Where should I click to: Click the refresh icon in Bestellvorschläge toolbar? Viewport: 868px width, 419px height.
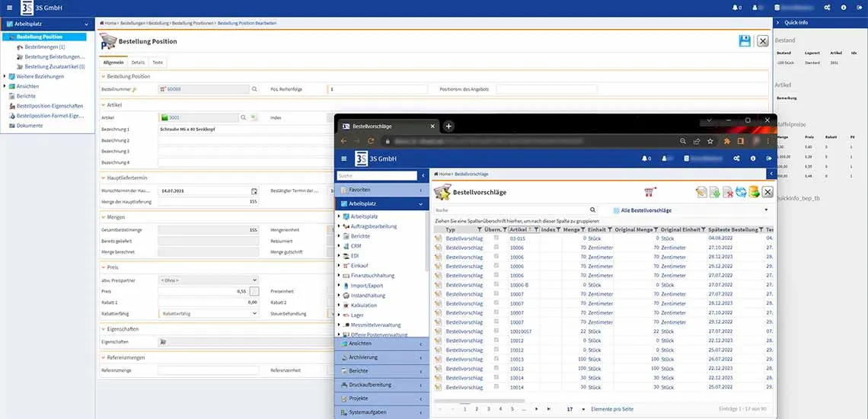(x=740, y=192)
